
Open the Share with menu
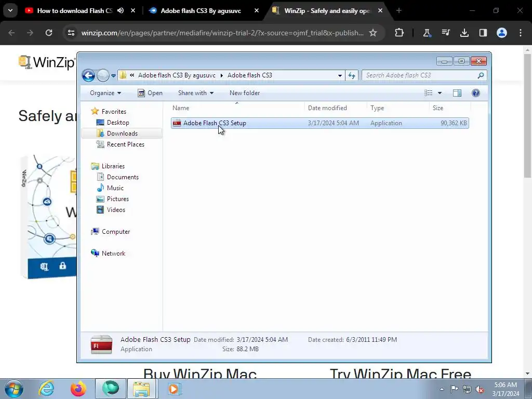[196, 93]
